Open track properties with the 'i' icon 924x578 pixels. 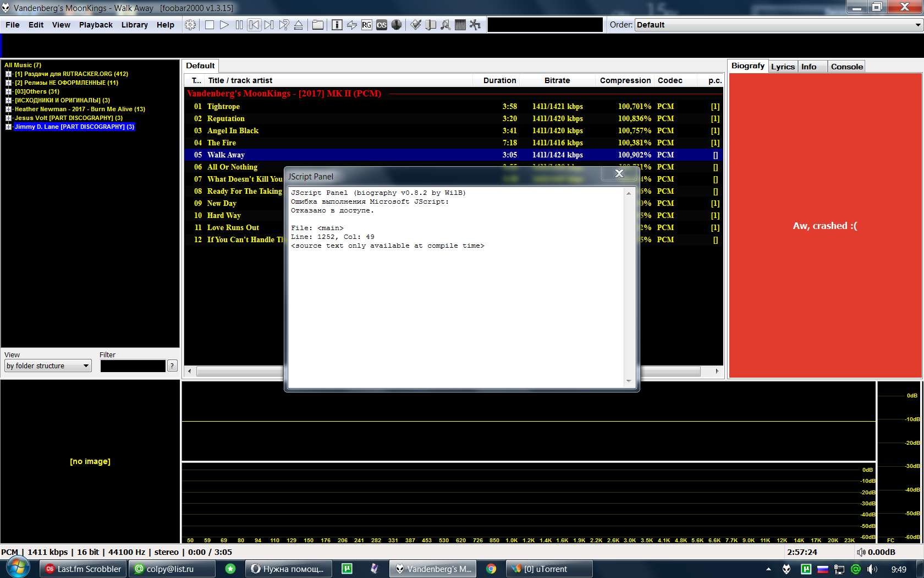pos(337,25)
